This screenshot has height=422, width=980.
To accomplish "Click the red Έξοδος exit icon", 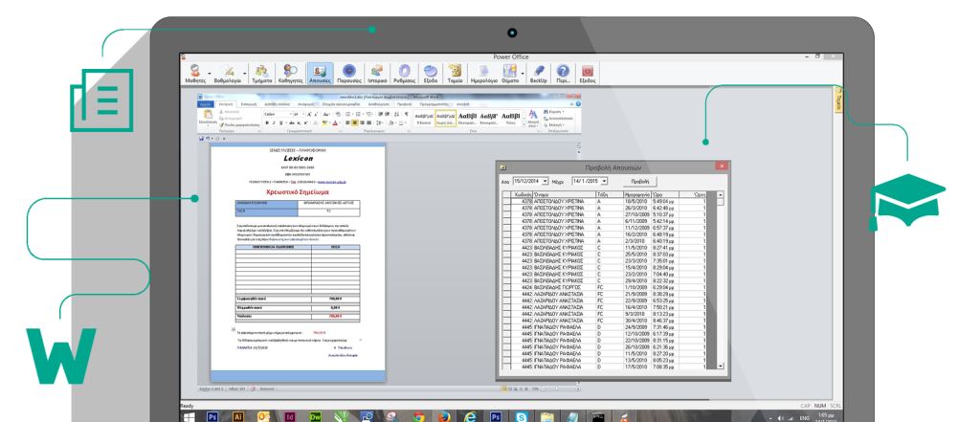I will coord(588,73).
